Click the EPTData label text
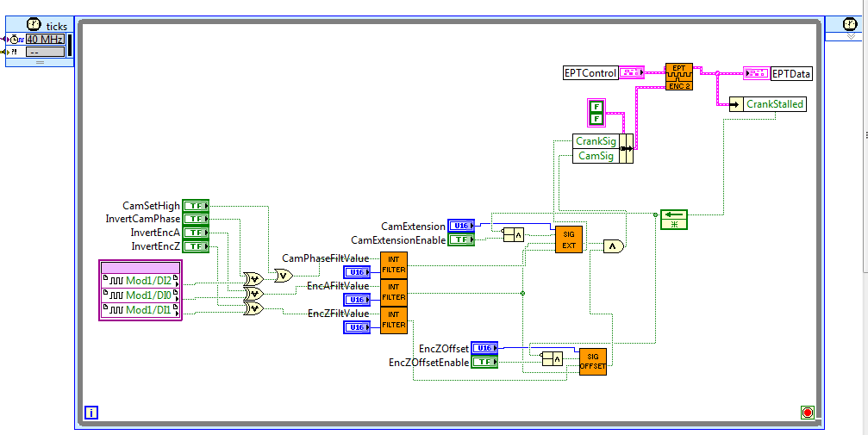Viewport: 868px width, 435px height. [791, 73]
